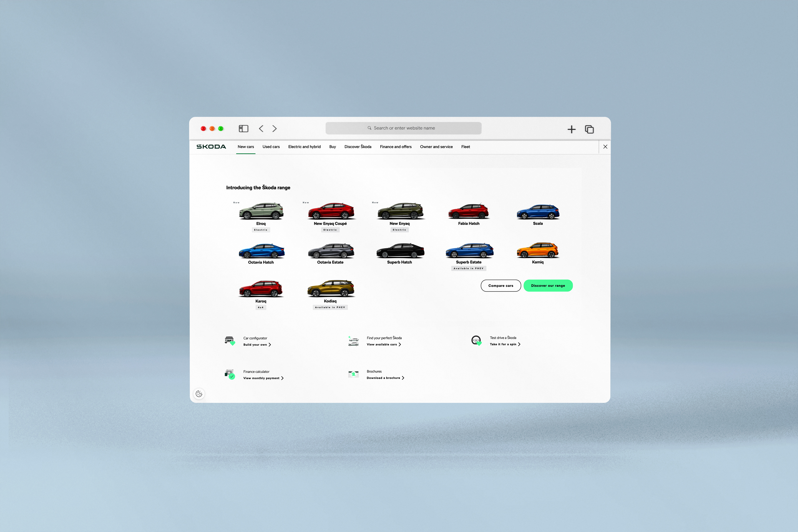Follow the View monthly payment link
798x532 pixels.
[x=263, y=378]
